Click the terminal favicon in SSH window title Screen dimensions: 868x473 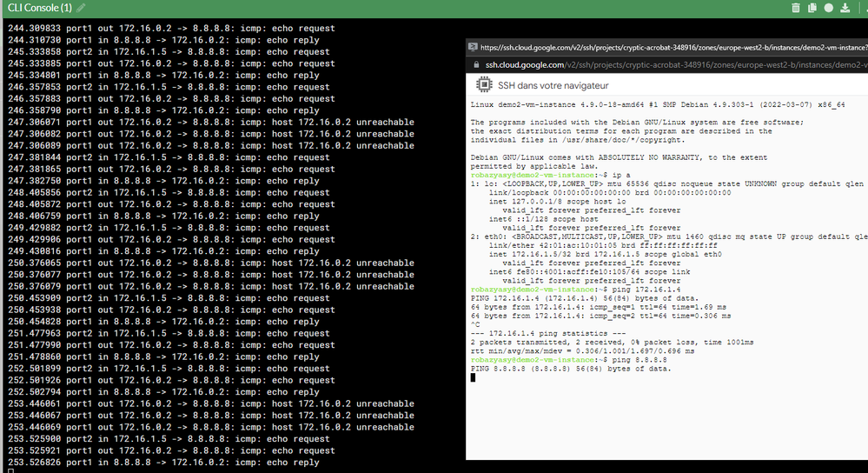tap(473, 47)
